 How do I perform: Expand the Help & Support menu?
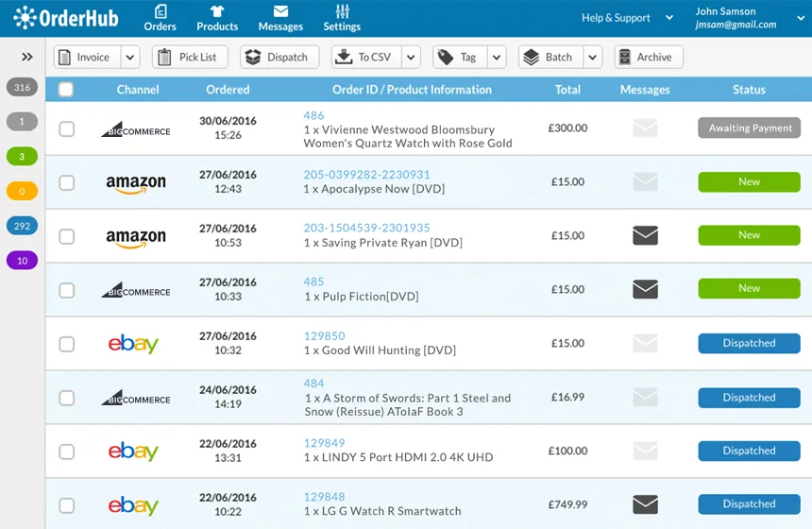[x=669, y=18]
